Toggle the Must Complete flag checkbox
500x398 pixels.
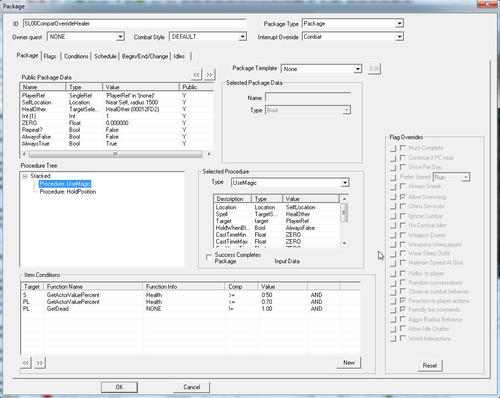[403, 148]
